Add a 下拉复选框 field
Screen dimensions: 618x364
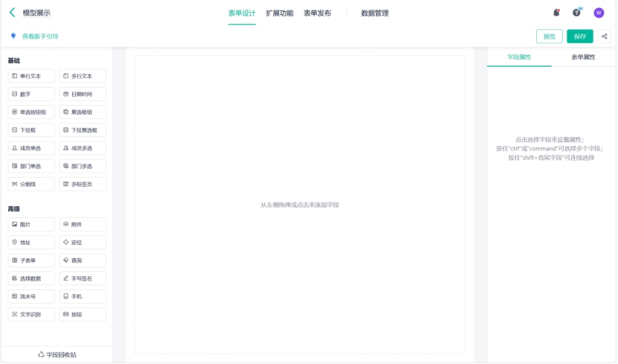point(83,130)
